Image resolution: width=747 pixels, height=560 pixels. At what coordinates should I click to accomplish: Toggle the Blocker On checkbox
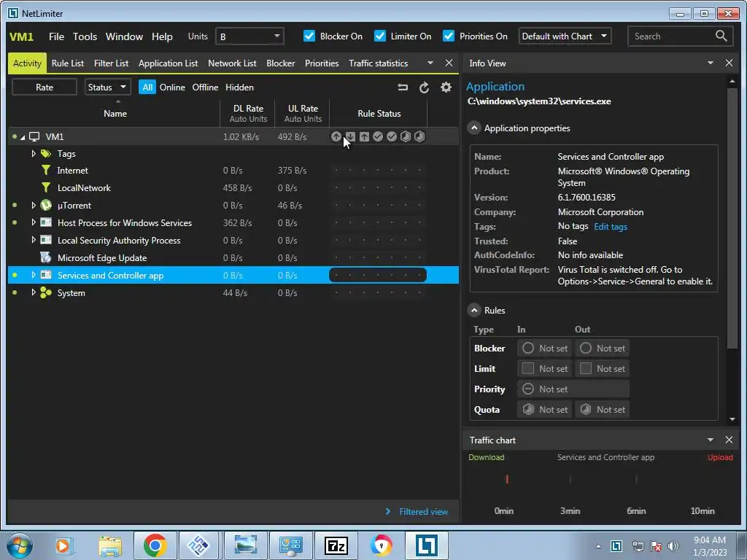pos(309,36)
